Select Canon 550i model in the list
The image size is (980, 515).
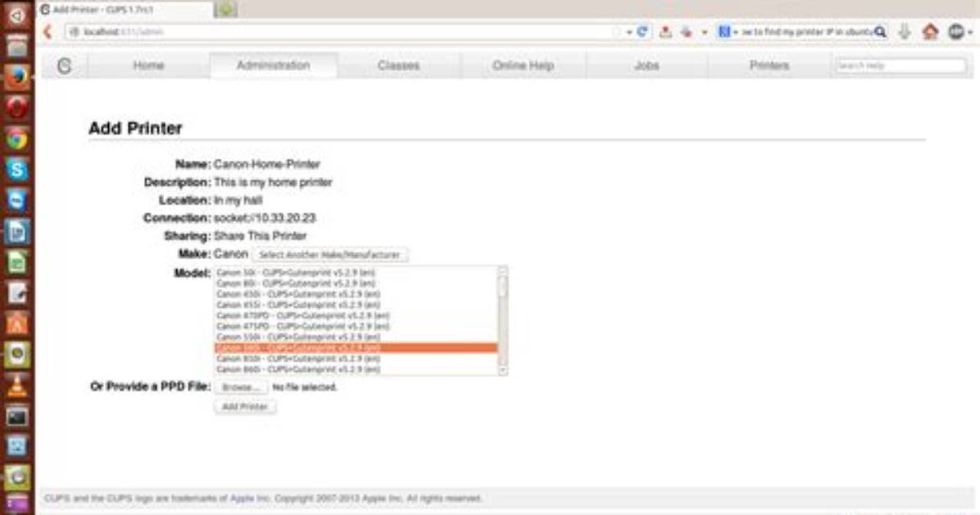click(x=356, y=337)
